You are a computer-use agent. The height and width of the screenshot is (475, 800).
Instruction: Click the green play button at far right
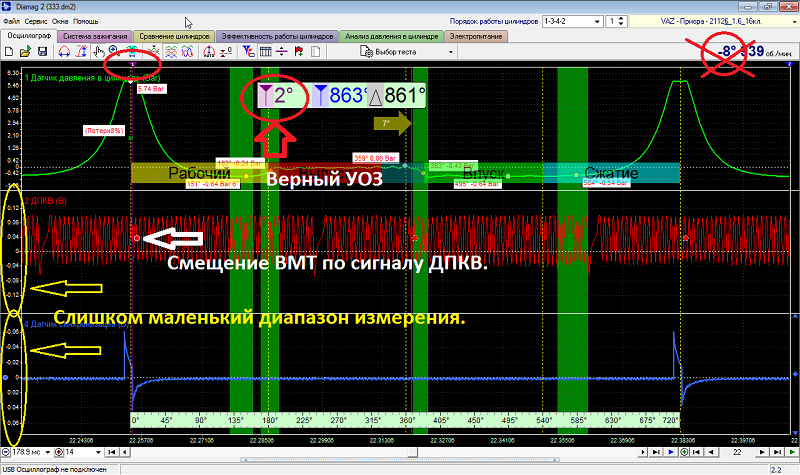click(792, 452)
